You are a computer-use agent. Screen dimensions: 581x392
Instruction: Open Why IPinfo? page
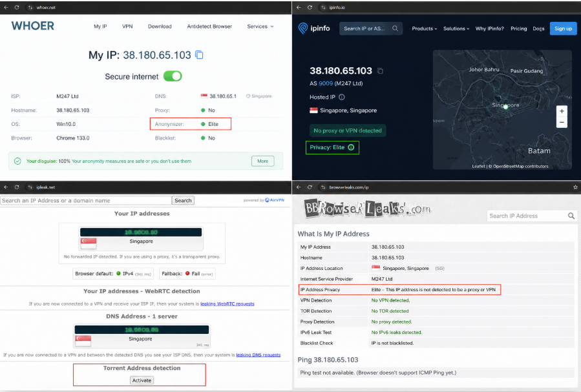coord(489,28)
